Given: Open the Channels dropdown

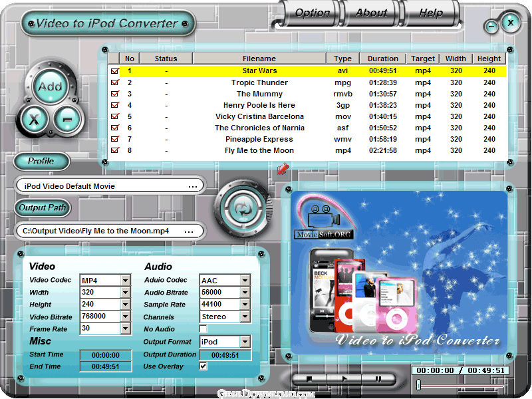Looking at the screenshot, I should pyautogui.click(x=245, y=317).
